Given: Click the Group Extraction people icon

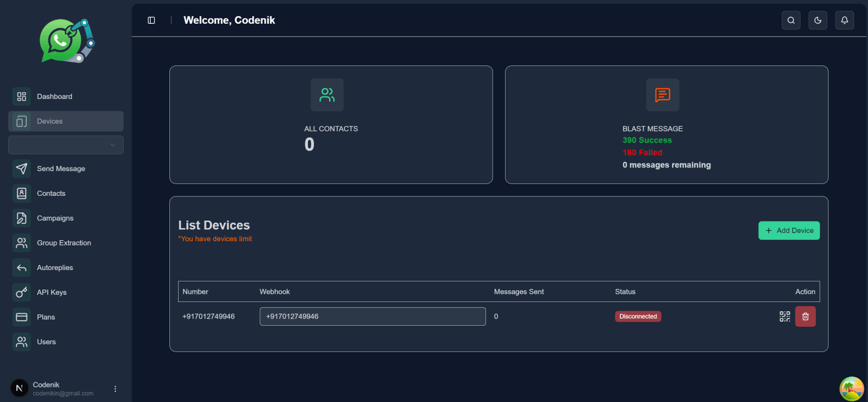Looking at the screenshot, I should pos(22,243).
